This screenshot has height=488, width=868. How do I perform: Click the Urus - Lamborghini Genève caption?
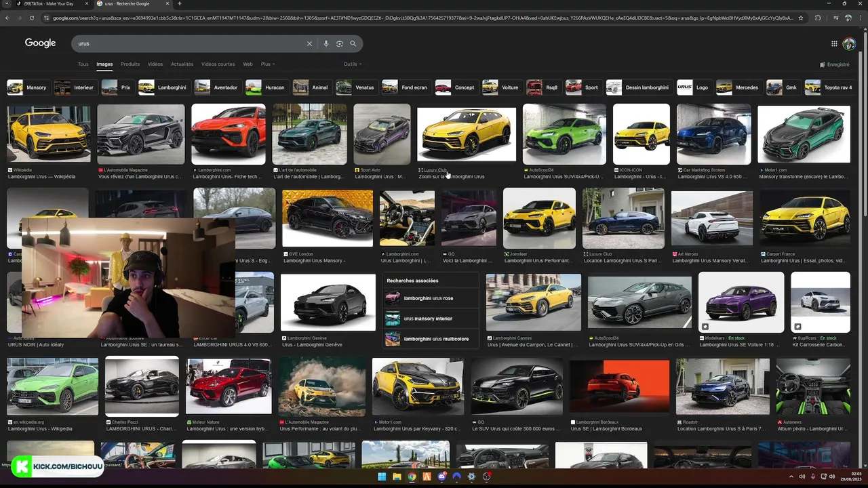click(x=312, y=344)
